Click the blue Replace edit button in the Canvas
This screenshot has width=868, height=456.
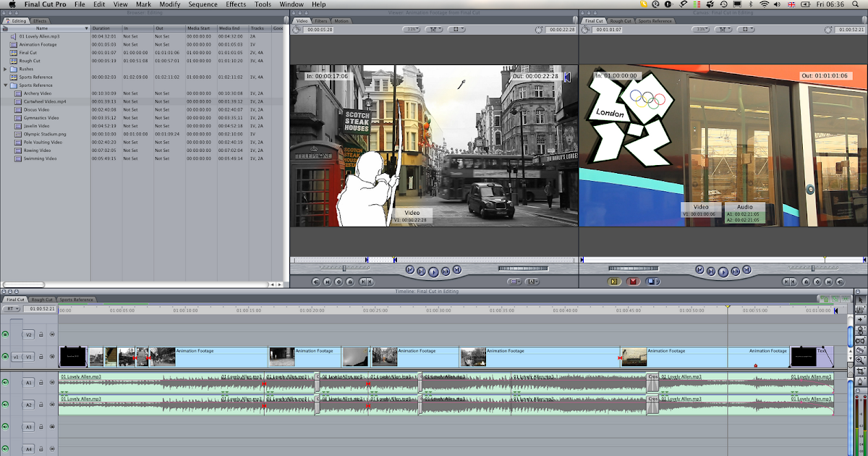coord(652,282)
